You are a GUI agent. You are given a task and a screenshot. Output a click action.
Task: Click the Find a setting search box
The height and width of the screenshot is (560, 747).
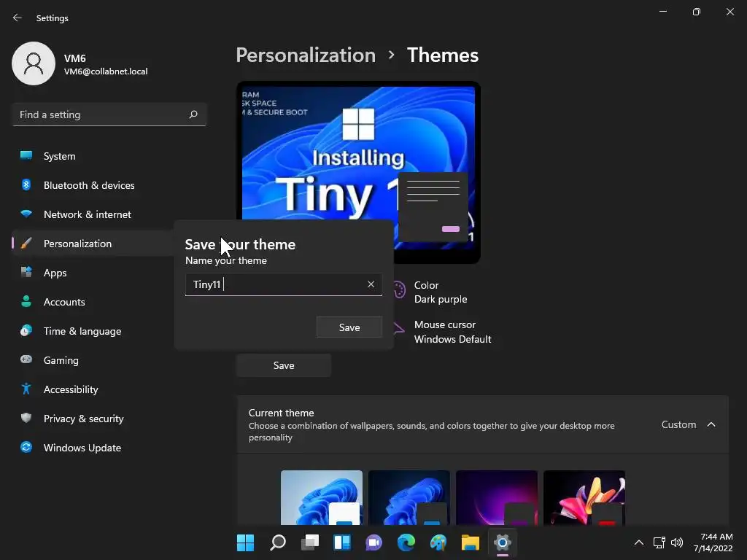tap(109, 114)
